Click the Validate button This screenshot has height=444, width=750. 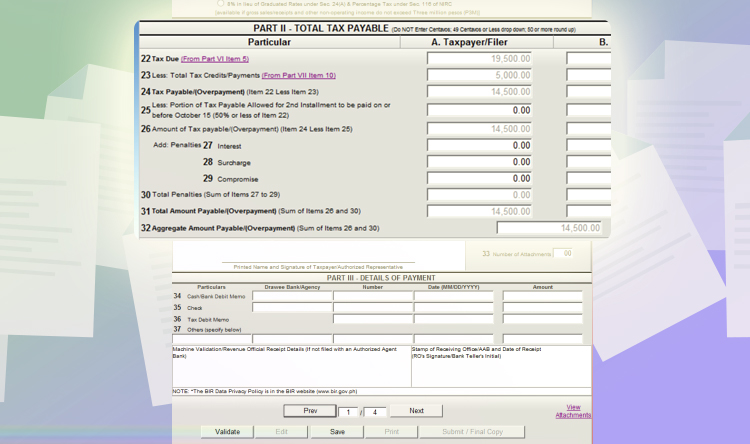227,432
